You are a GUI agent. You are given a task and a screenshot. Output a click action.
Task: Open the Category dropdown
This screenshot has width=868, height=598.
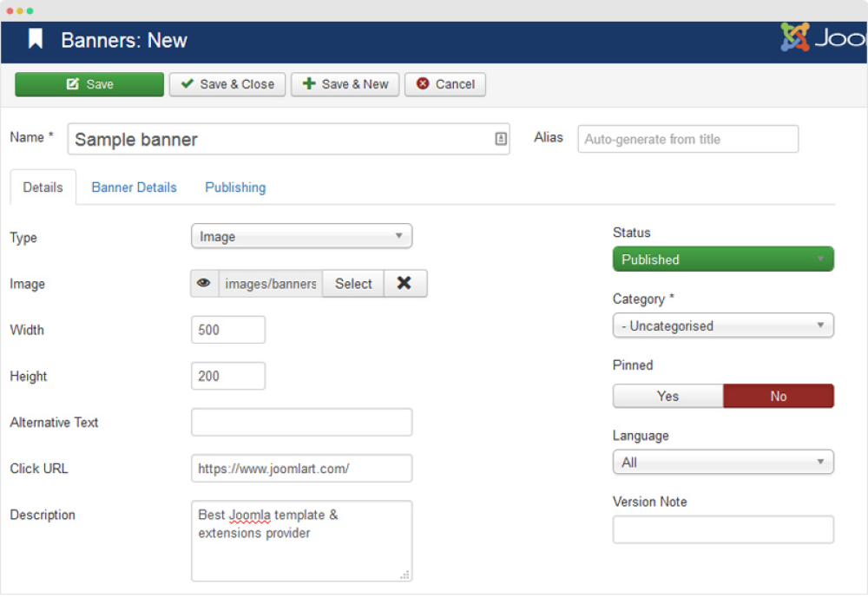click(722, 326)
